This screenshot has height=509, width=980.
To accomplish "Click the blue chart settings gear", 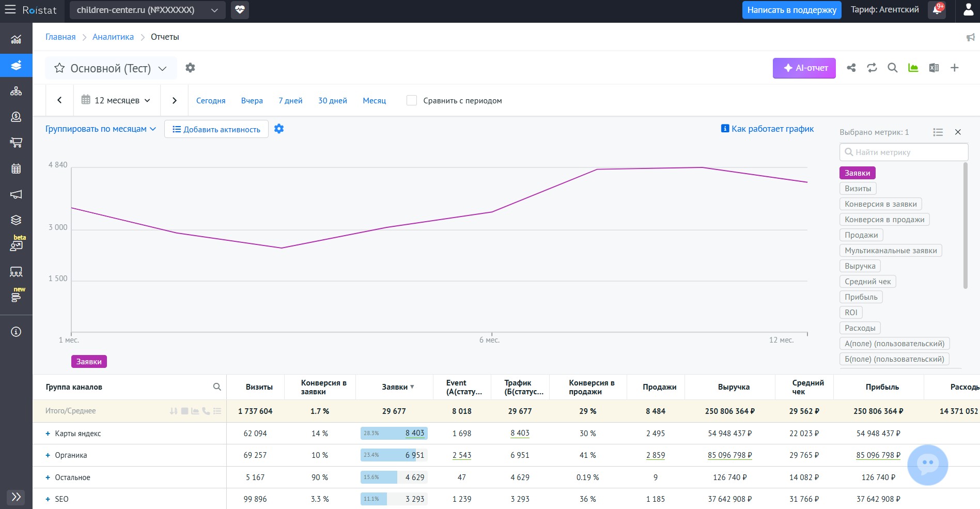I will click(x=279, y=129).
